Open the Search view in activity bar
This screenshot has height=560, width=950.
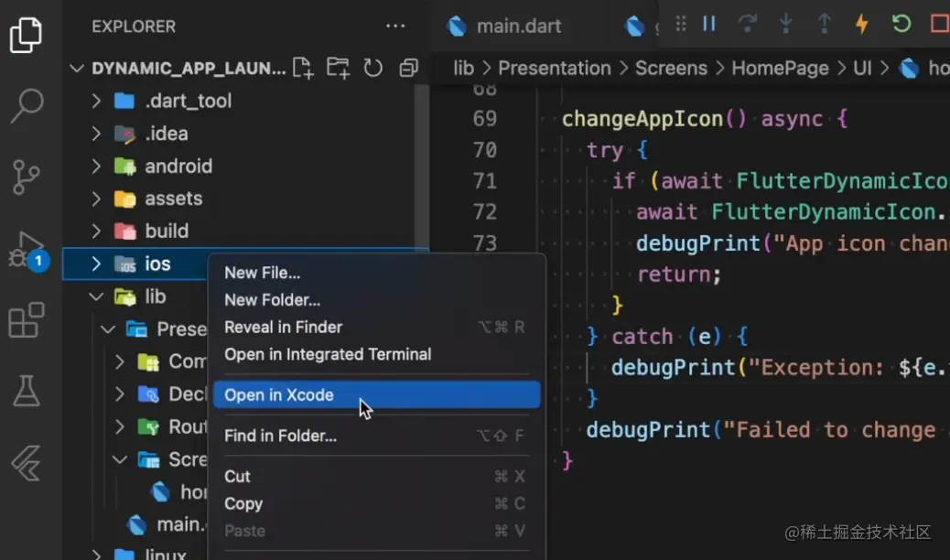tap(27, 107)
